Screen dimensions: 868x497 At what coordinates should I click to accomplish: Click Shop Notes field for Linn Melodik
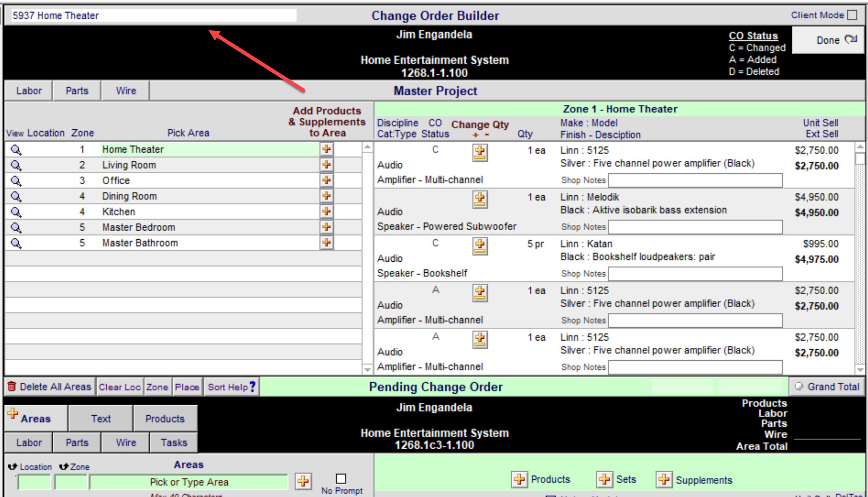click(x=695, y=227)
